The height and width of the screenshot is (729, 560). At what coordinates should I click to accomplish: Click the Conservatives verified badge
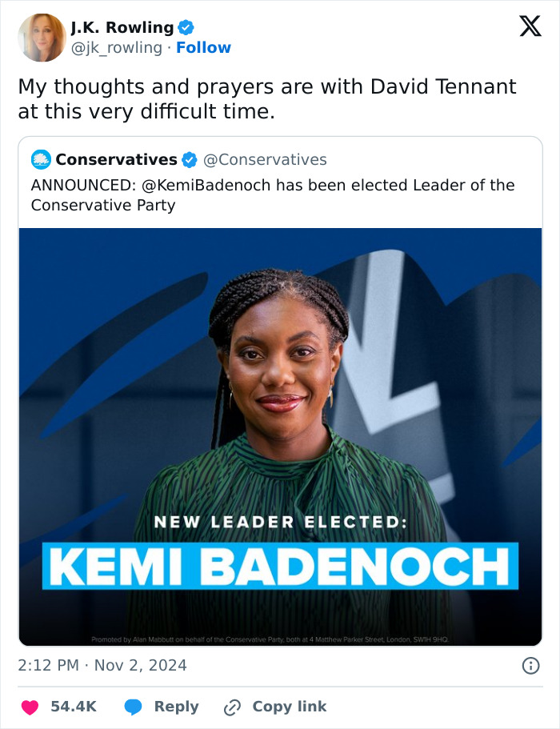point(189,160)
